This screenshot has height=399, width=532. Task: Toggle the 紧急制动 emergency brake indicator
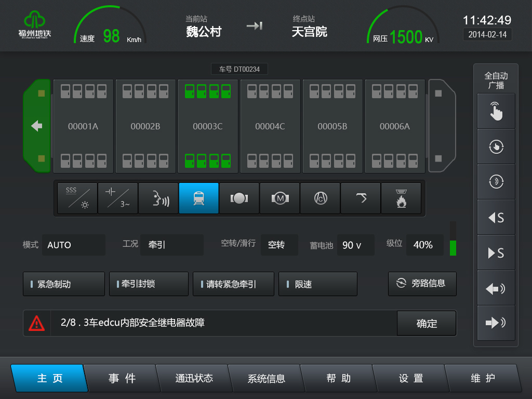[x=63, y=284]
